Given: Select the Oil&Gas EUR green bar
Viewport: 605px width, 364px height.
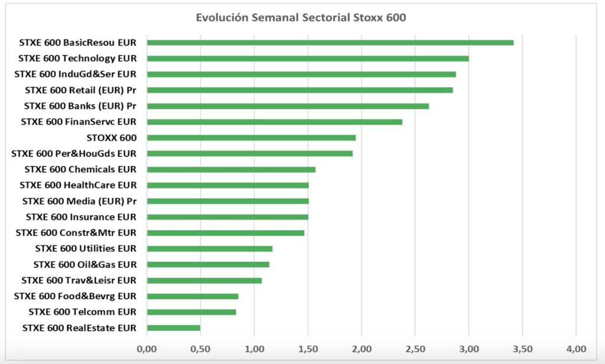Looking at the screenshot, I should (208, 265).
